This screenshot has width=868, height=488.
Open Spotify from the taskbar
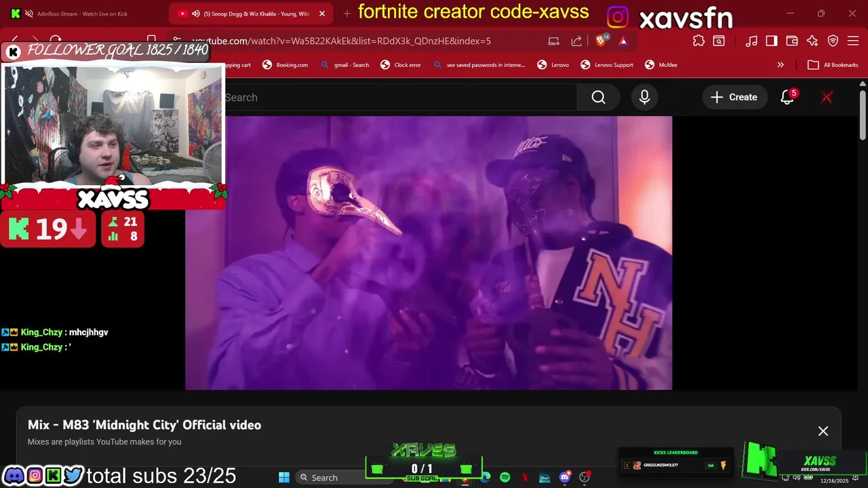click(x=505, y=477)
